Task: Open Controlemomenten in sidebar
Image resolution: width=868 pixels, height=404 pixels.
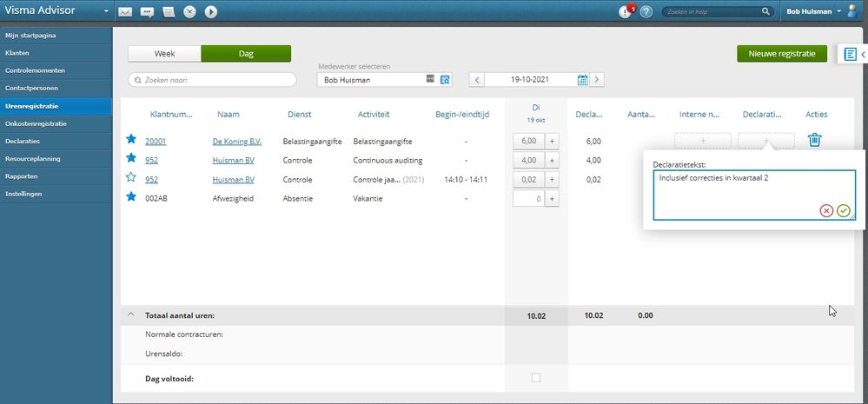Action: (x=56, y=71)
